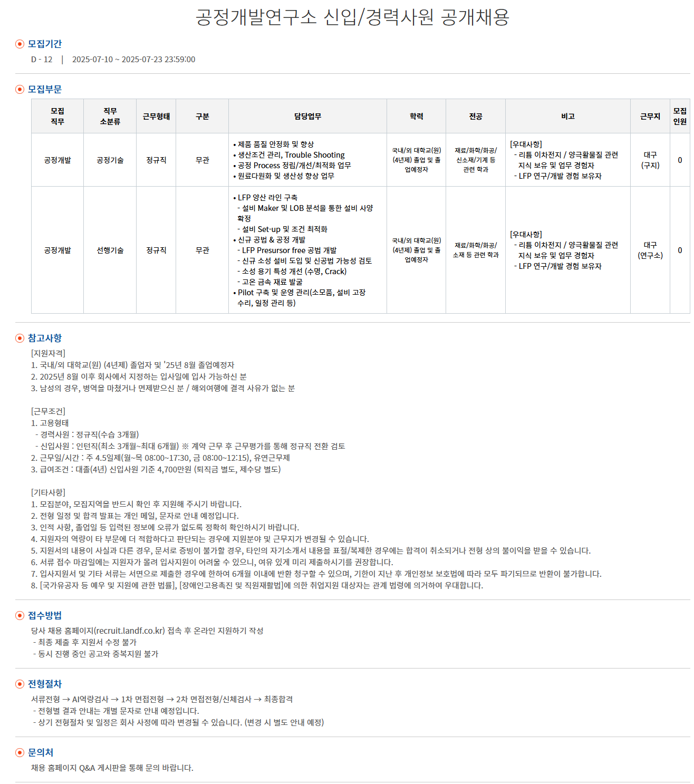Viewport: 694px width, 784px height.
Task: Click the orange bullet icon beside 접수방법
Action: coord(18,617)
